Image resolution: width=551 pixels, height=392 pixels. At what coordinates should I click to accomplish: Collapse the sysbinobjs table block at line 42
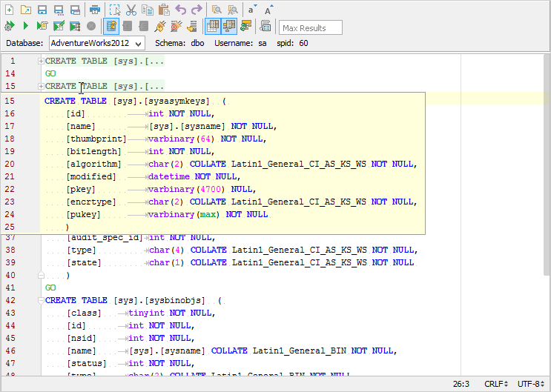pyautogui.click(x=42, y=300)
